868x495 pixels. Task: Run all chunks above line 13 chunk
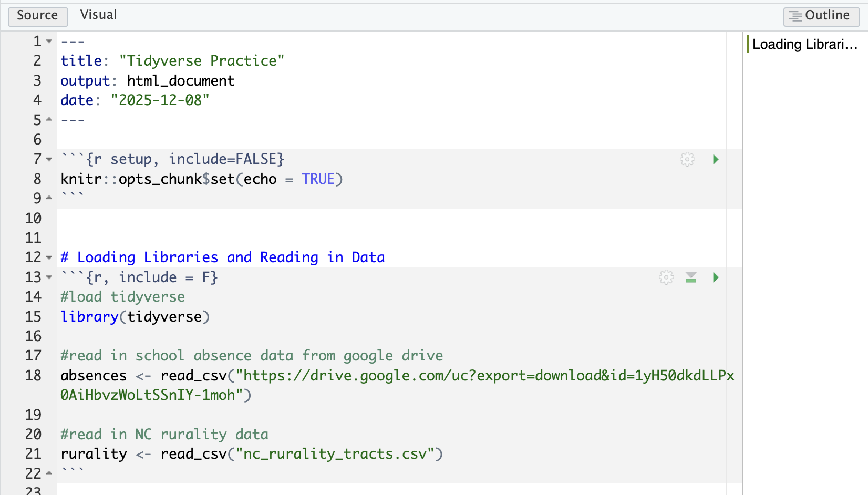691,277
